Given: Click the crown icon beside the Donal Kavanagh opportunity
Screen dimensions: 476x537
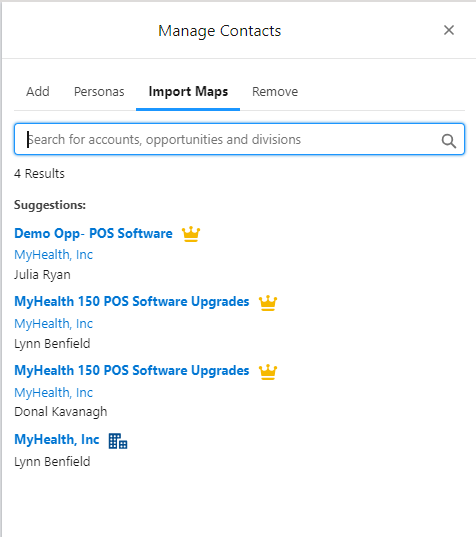Looking at the screenshot, I should coord(268,372).
